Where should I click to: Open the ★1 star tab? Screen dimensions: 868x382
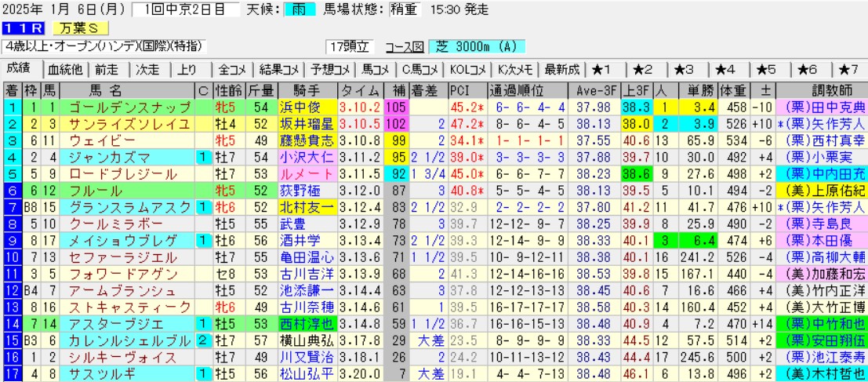[607, 69]
